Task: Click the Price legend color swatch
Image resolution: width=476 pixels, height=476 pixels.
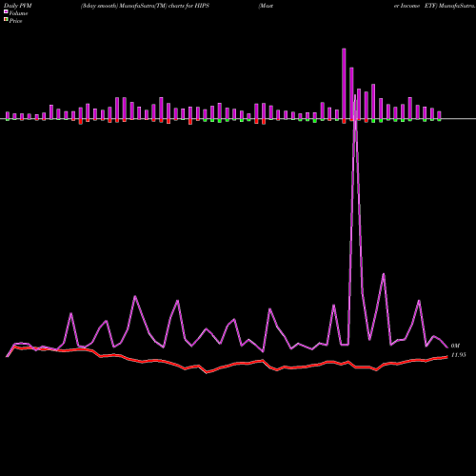Action: (x=6, y=20)
